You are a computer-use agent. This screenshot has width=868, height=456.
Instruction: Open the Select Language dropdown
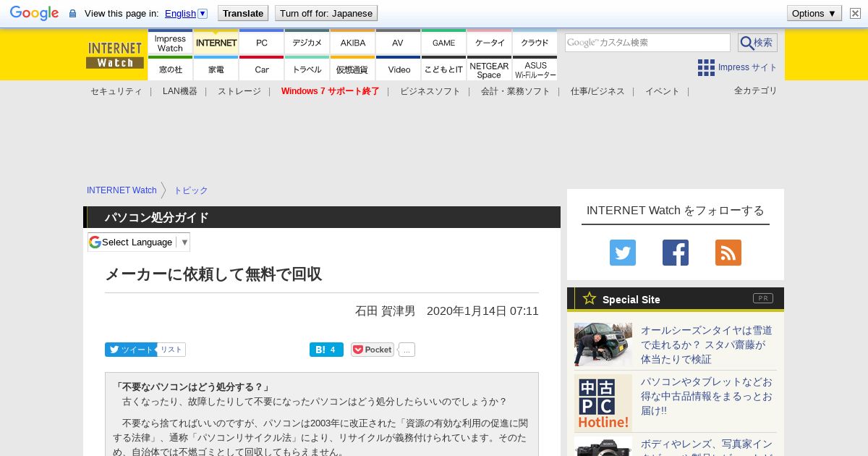pos(139,242)
